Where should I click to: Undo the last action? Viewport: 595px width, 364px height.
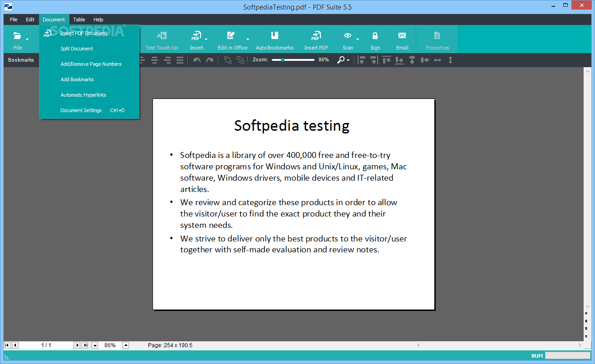click(x=197, y=60)
